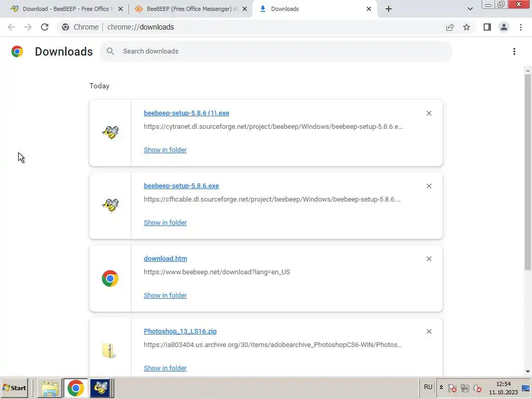The image size is (532, 399).
Task: Share this page via the share icon
Action: point(450,27)
